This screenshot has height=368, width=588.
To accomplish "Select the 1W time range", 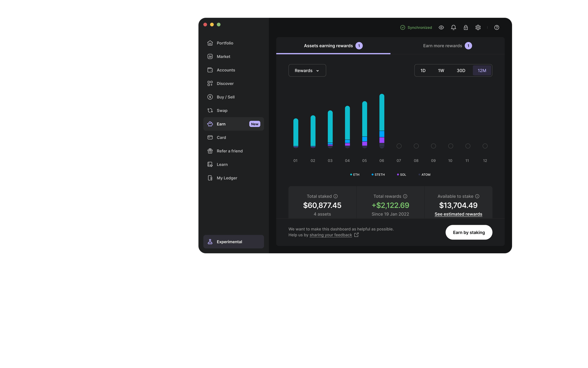I will [441, 71].
